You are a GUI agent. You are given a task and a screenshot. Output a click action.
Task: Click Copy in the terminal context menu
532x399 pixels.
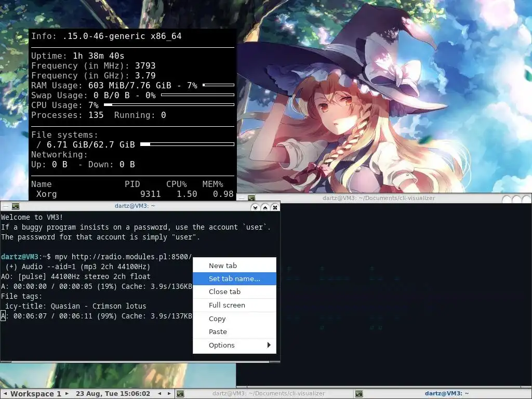point(234,318)
